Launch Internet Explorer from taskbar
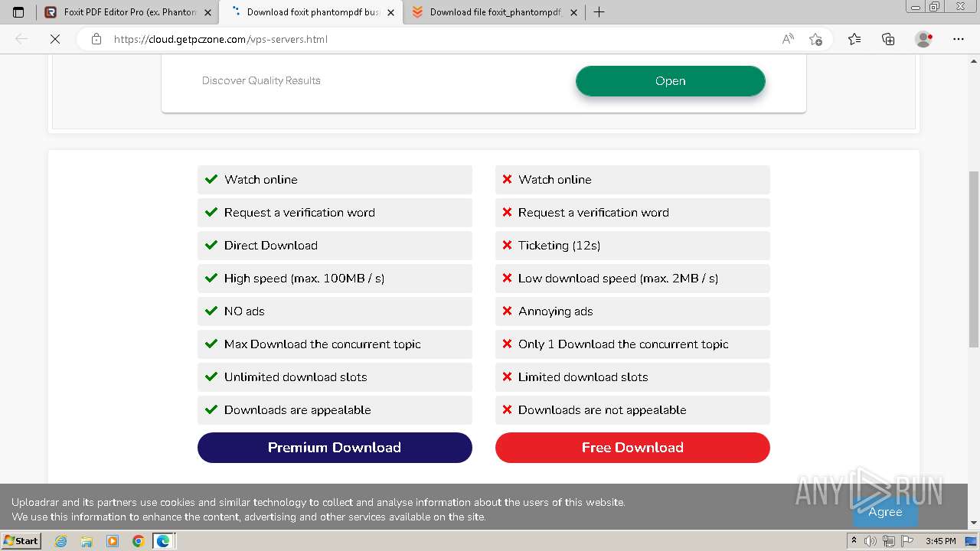 [60, 541]
